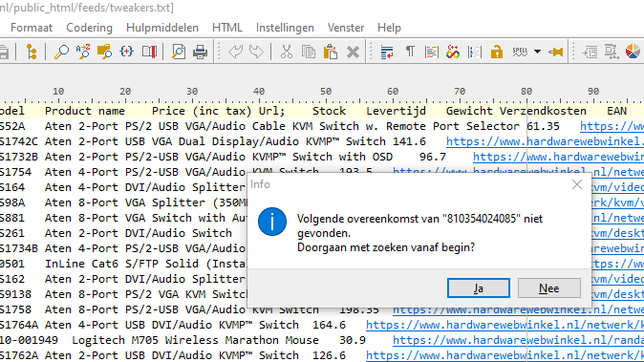644x362 pixels.
Task: Click the Print printer icon
Action: 201,53
